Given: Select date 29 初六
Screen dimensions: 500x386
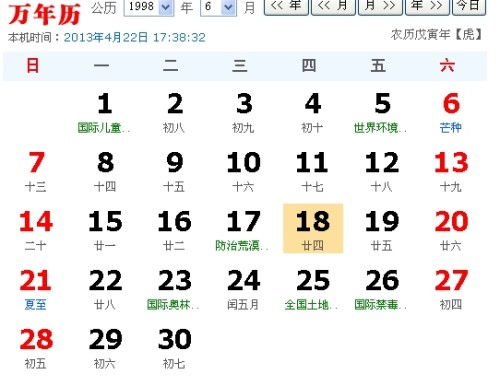Looking at the screenshot, I should coord(105,348).
